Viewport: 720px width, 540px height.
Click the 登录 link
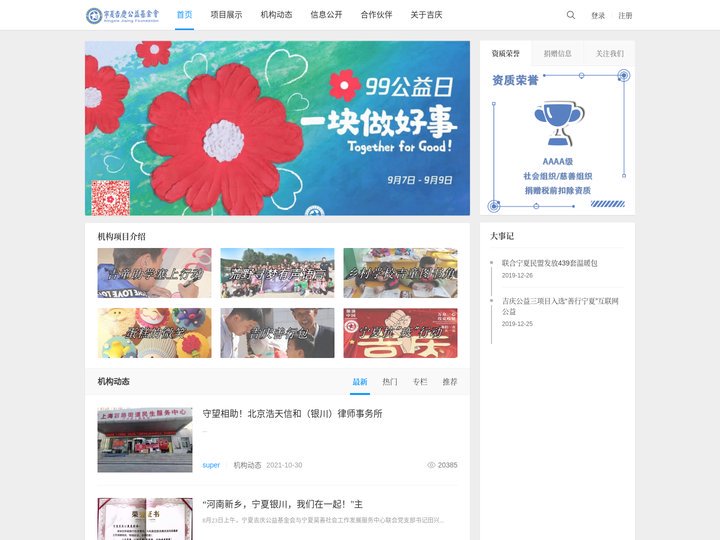tap(598, 16)
